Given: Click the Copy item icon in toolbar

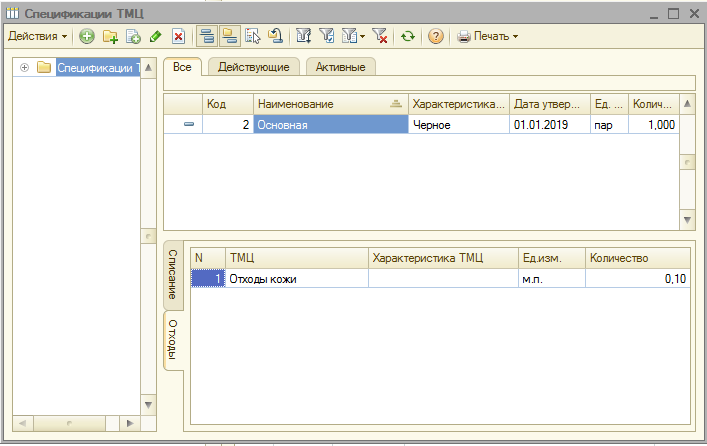Looking at the screenshot, I should [132, 36].
